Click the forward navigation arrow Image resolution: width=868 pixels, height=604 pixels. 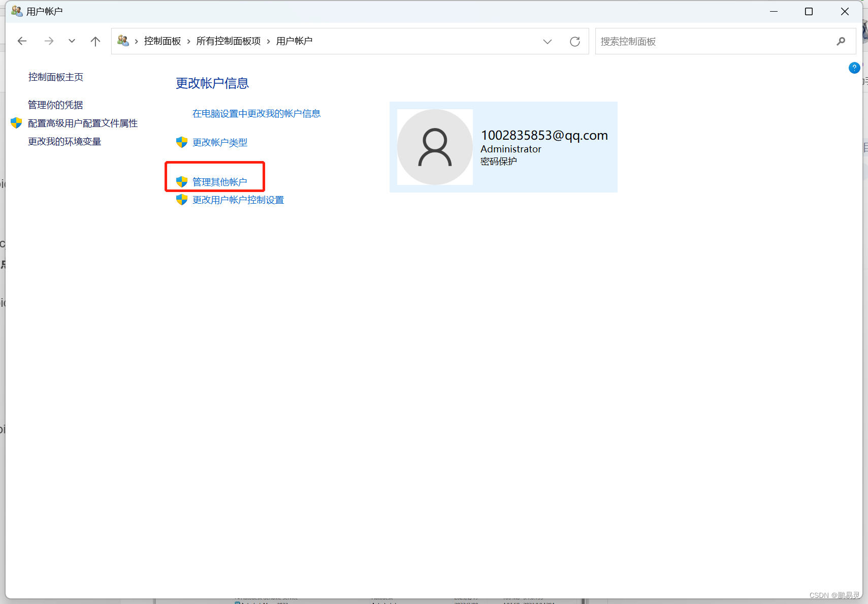(x=49, y=41)
